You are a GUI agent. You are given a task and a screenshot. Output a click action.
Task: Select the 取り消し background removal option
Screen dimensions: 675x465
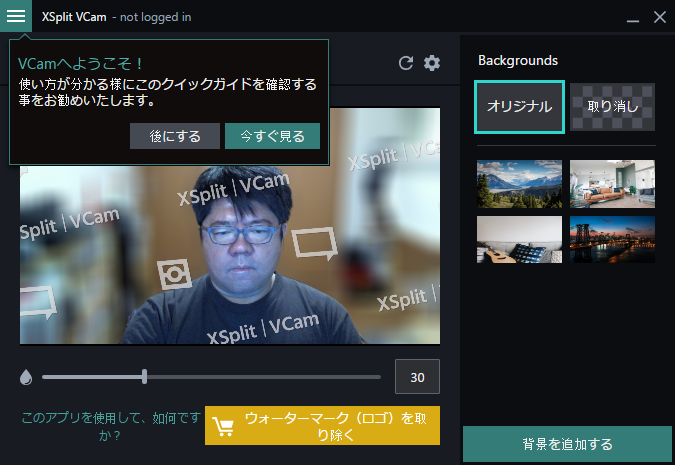click(613, 107)
